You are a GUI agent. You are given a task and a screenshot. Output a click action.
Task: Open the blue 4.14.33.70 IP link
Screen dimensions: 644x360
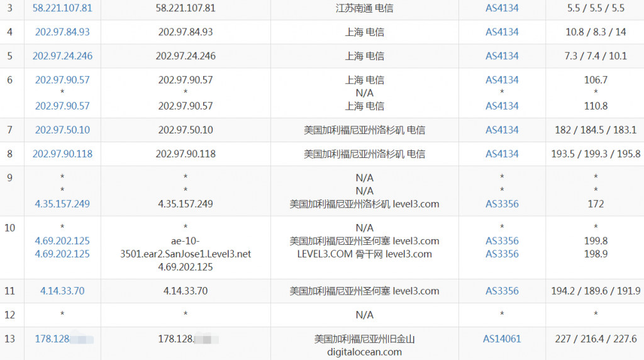click(x=62, y=291)
